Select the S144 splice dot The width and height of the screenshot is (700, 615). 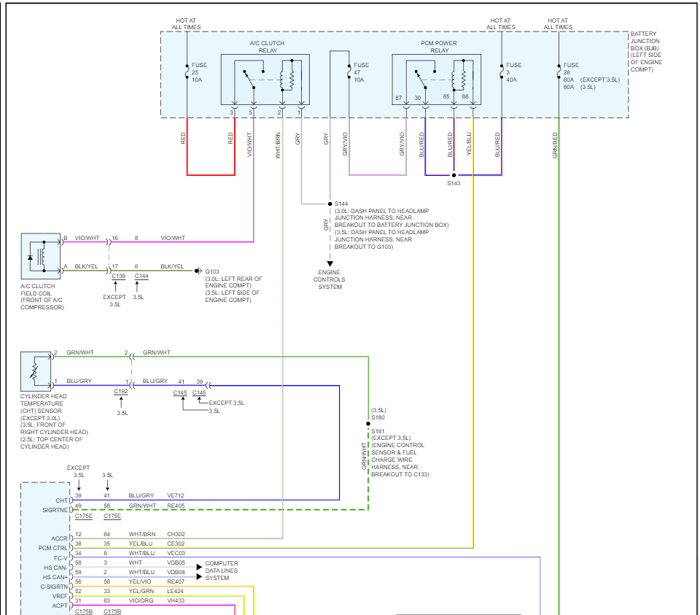330,204
